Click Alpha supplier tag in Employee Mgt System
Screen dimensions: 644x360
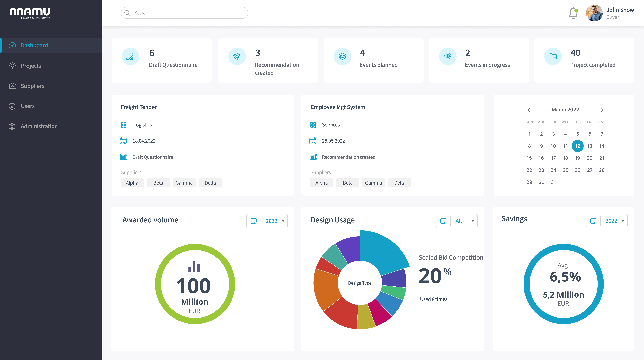tap(322, 183)
